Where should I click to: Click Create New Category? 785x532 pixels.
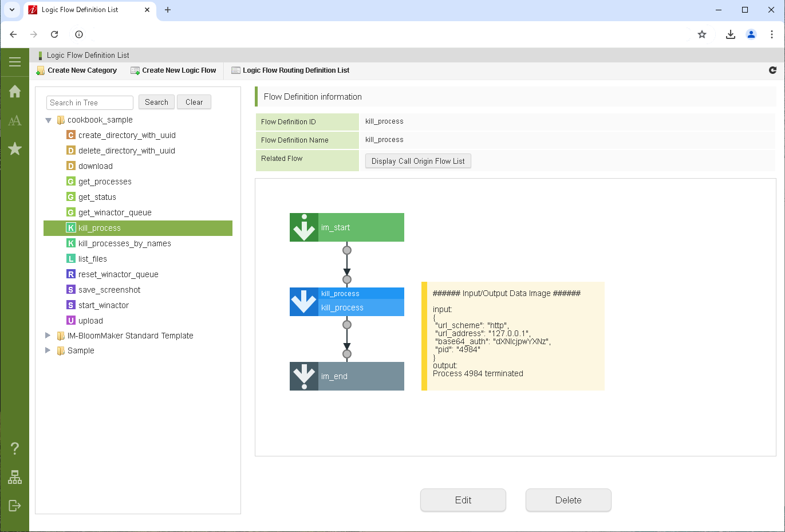click(x=77, y=70)
